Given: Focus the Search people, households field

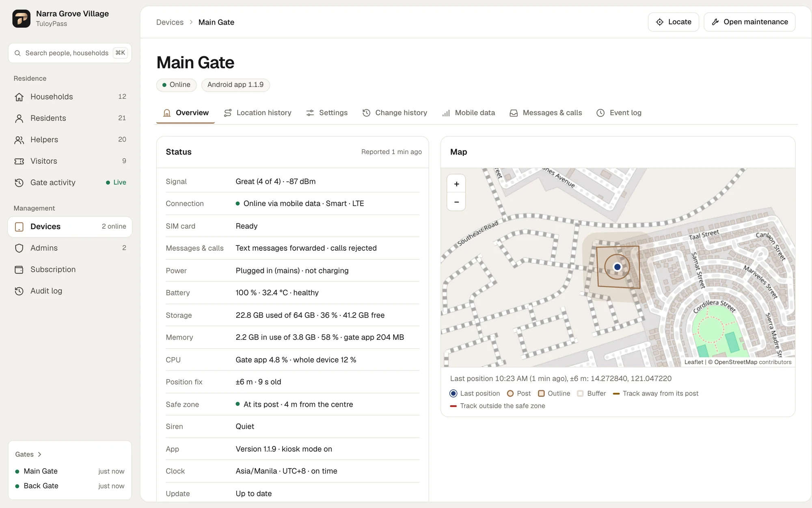Looking at the screenshot, I should pyautogui.click(x=70, y=53).
